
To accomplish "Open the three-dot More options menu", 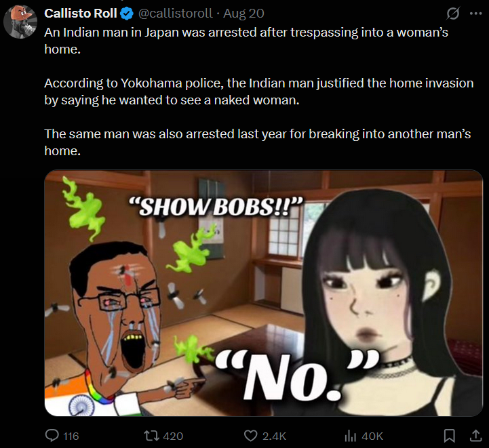I will (475, 14).
